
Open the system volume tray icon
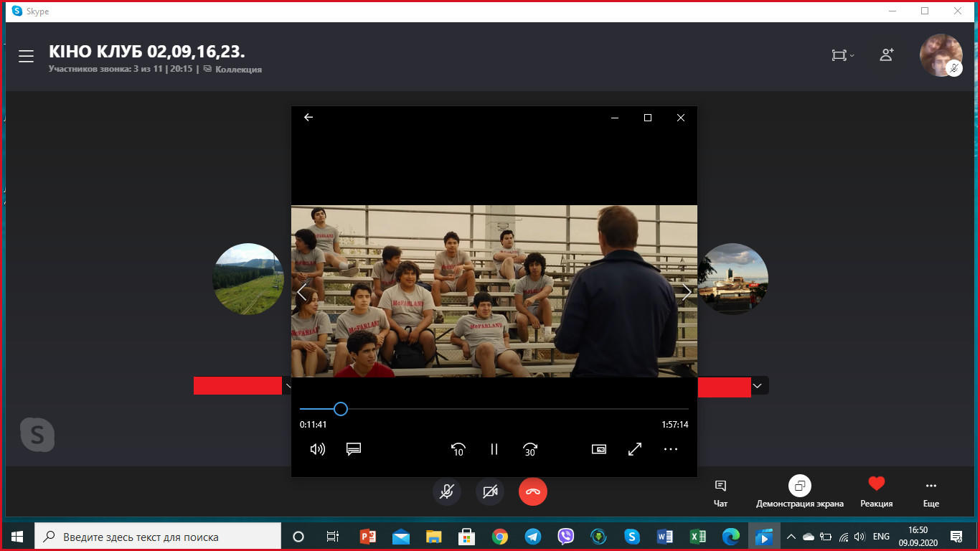coord(859,536)
